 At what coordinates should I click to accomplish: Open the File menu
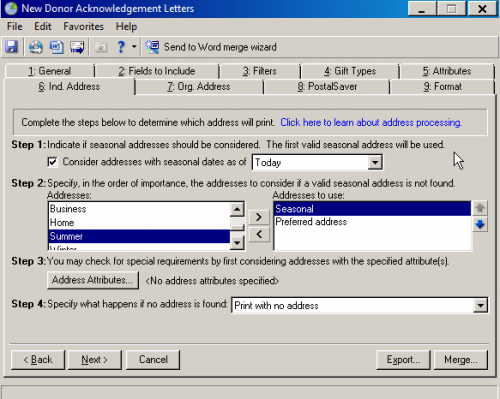(15, 26)
